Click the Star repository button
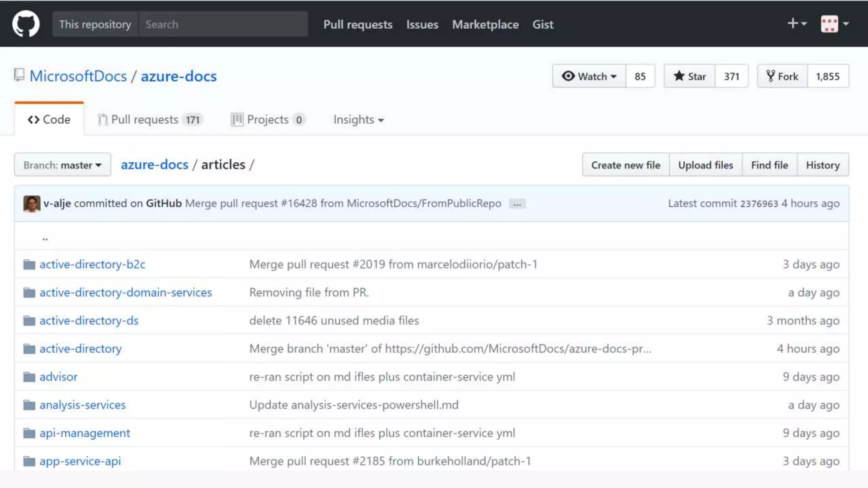Image resolution: width=868 pixels, height=488 pixels. point(690,76)
